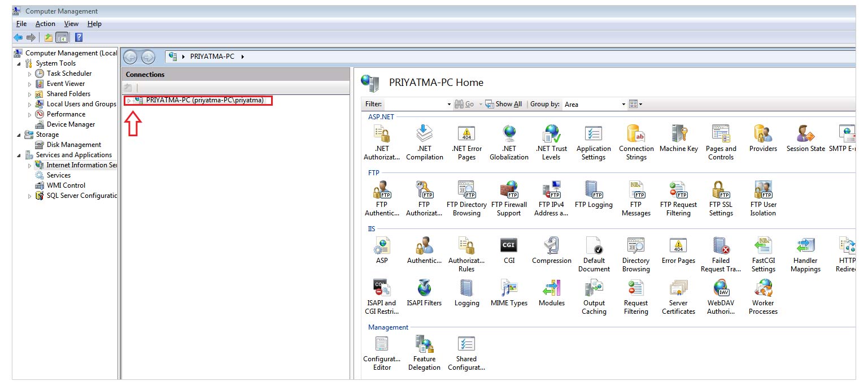Expand the Task Scheduler node

[30, 73]
